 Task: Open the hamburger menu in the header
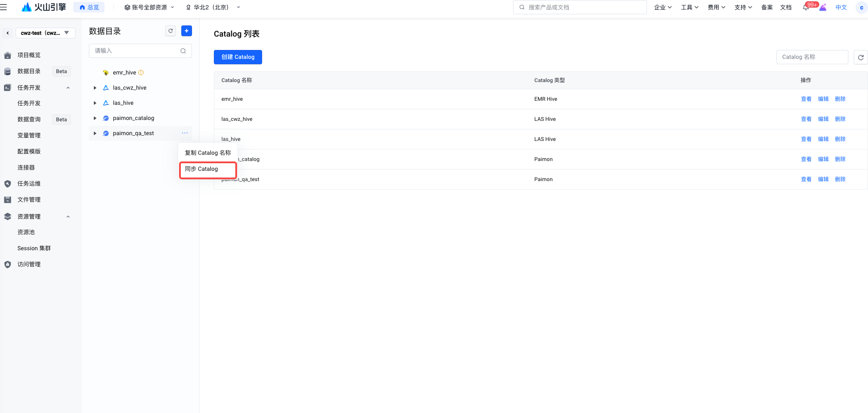pos(4,7)
